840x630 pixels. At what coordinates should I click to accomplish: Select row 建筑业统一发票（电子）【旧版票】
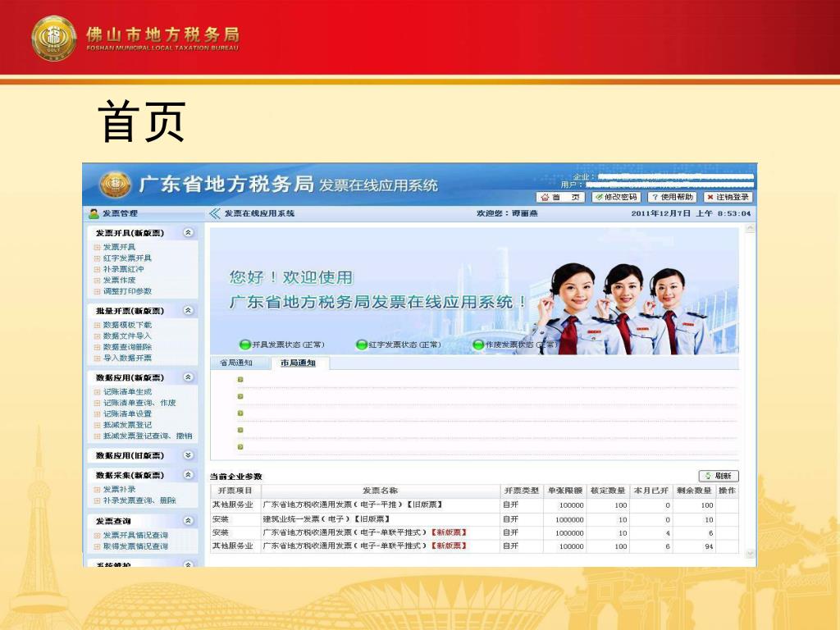(474, 519)
